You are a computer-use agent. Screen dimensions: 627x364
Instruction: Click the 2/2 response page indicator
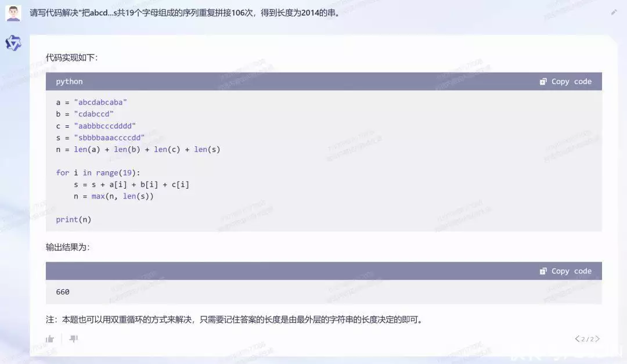[587, 338]
